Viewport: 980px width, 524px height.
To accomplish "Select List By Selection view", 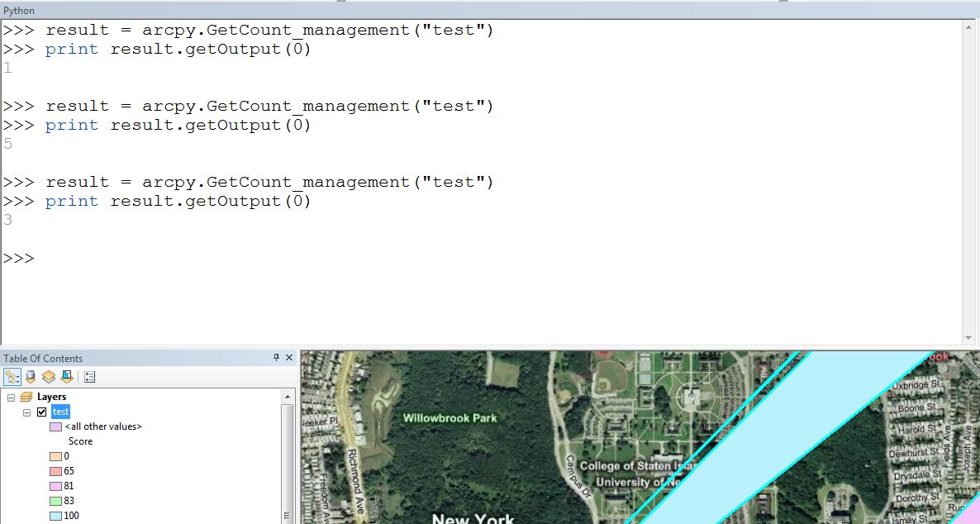I will 67,377.
